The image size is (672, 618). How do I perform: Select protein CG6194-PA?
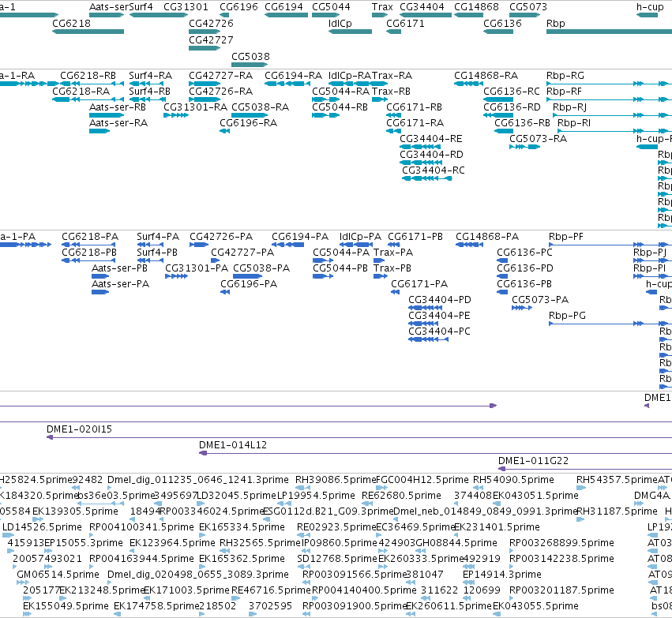[x=300, y=237]
